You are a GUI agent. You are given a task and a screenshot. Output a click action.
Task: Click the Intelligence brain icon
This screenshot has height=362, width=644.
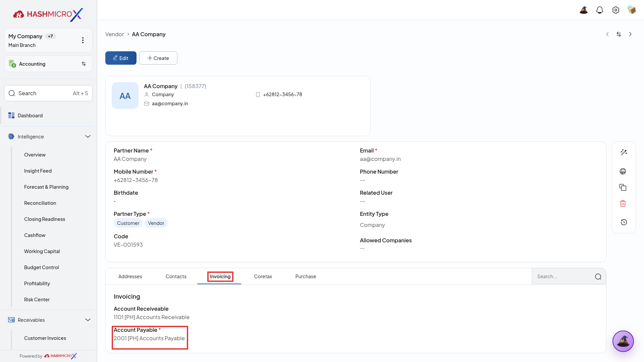click(11, 136)
